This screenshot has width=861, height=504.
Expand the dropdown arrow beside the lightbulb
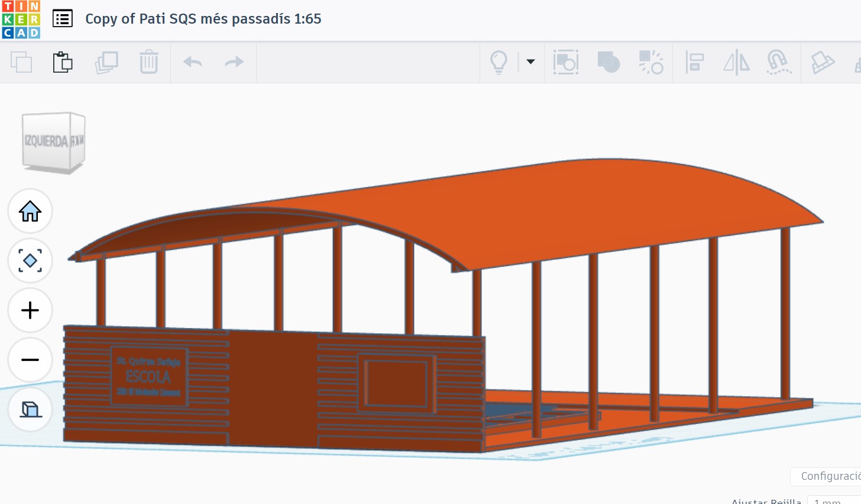click(530, 61)
